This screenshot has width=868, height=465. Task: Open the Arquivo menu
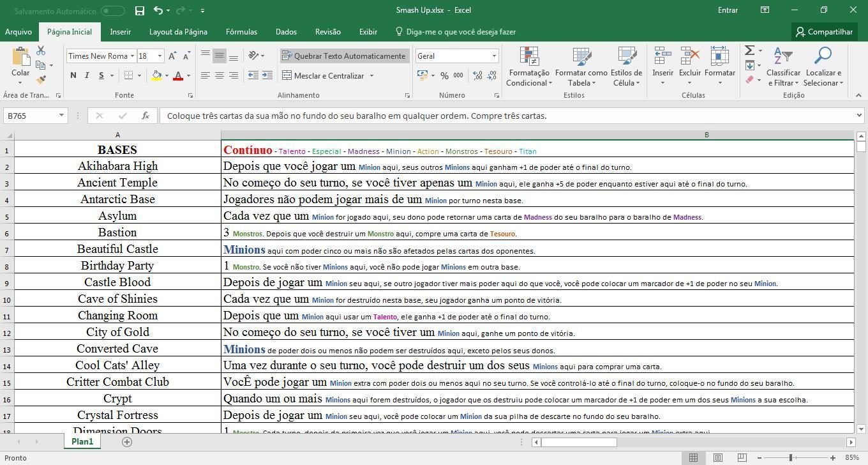pyautogui.click(x=19, y=31)
